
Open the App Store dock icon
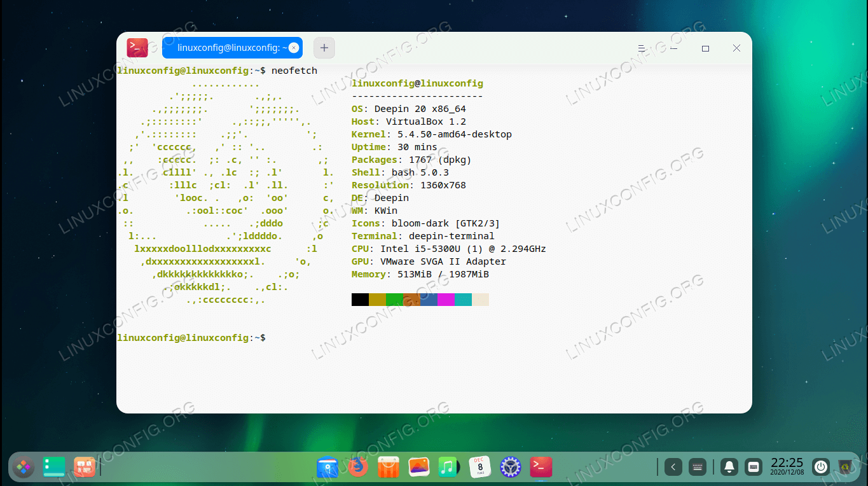[389, 468]
